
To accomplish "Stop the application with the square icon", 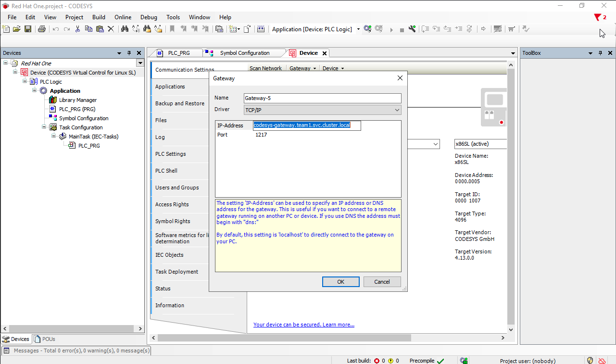I will tap(402, 30).
